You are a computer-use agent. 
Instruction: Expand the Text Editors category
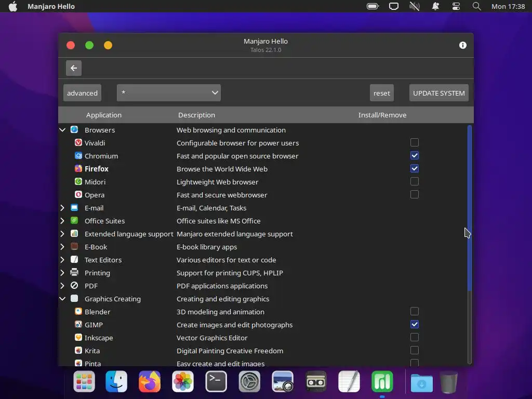click(62, 260)
